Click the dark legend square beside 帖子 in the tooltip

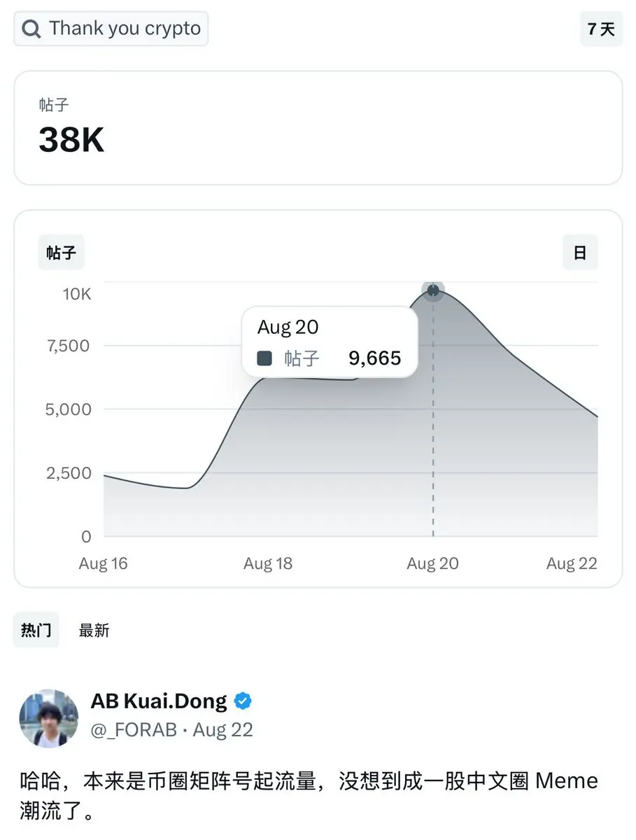[x=264, y=359]
